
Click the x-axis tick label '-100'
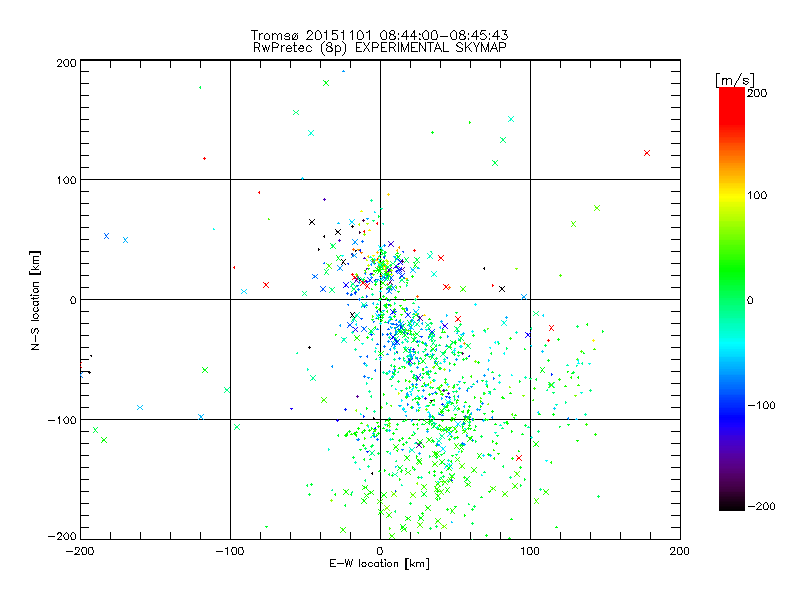(x=230, y=551)
